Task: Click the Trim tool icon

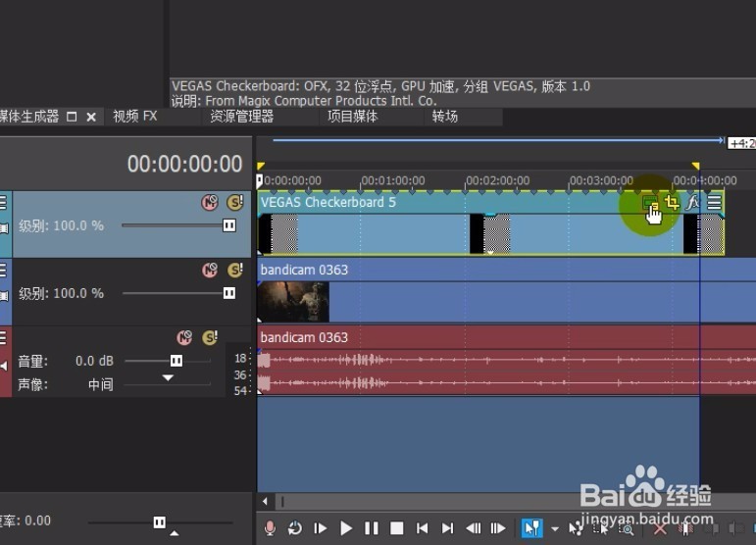Action: 685,528
